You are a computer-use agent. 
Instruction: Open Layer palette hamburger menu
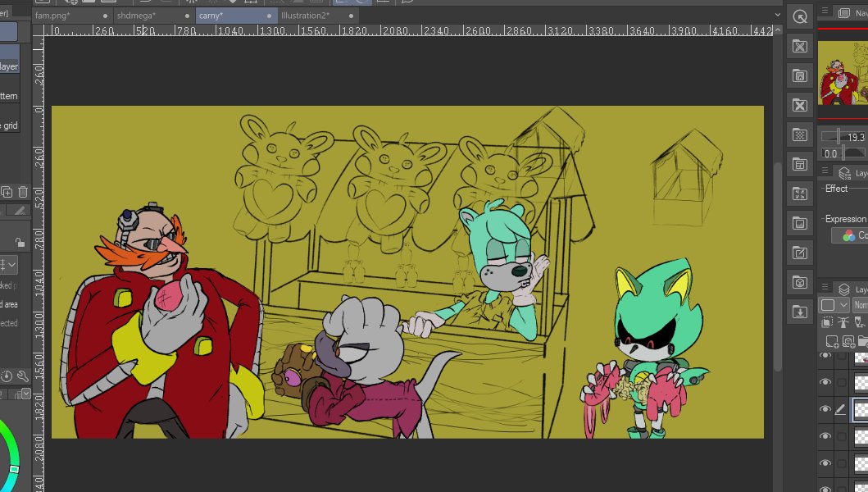click(x=825, y=287)
